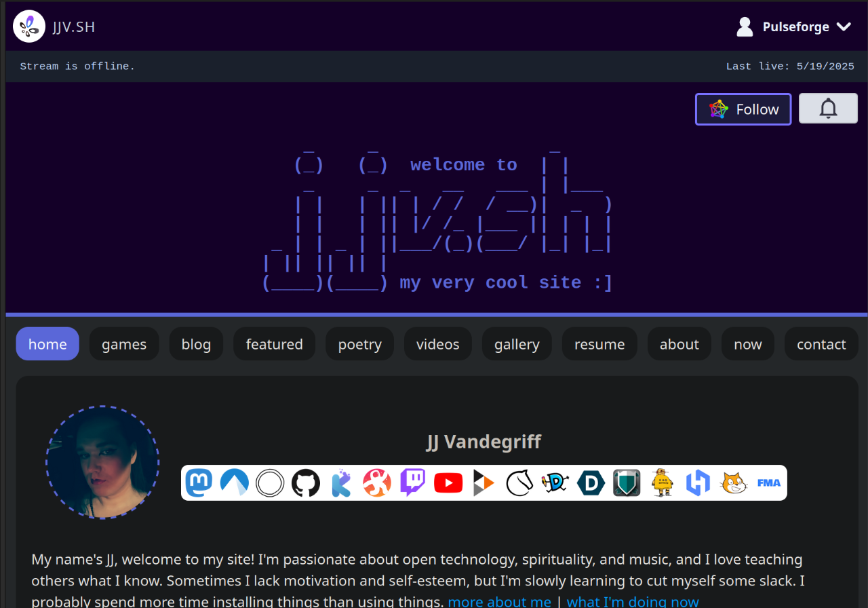Open the GitHub profile icon
This screenshot has height=608, width=868.
coord(305,483)
